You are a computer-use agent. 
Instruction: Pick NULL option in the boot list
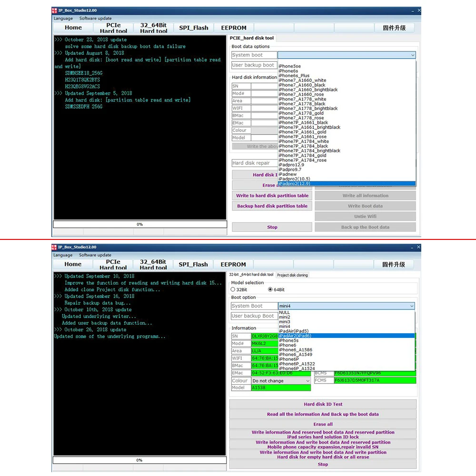(x=285, y=312)
